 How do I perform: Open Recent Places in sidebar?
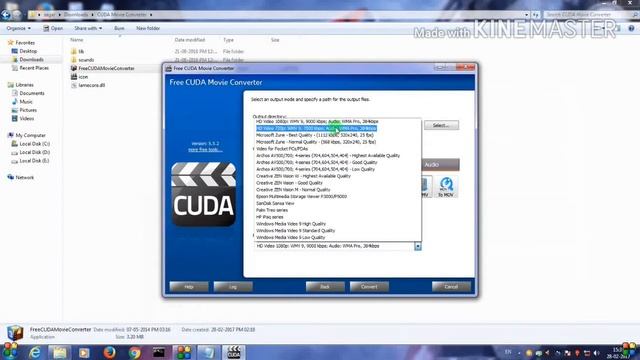(x=34, y=68)
